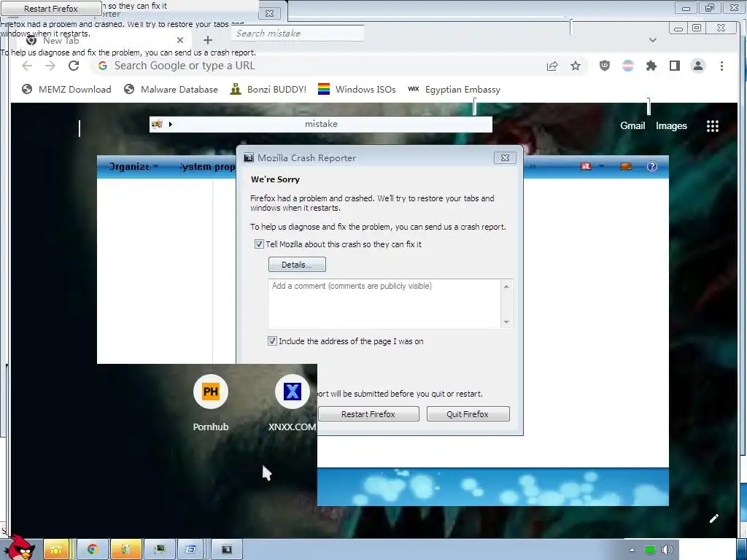Open the uBlock shield extension icon
Image resolution: width=747 pixels, height=560 pixels.
(x=605, y=66)
